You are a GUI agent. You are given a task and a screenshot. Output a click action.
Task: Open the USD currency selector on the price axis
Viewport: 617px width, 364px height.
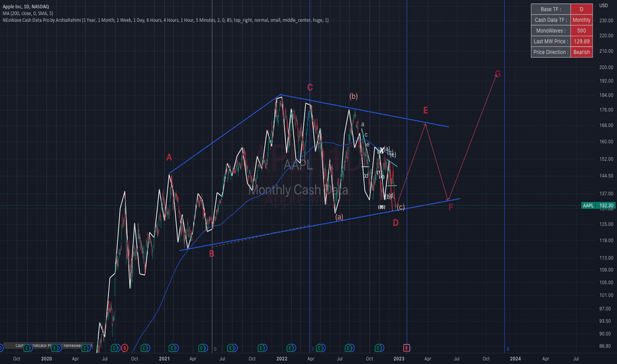click(x=603, y=5)
